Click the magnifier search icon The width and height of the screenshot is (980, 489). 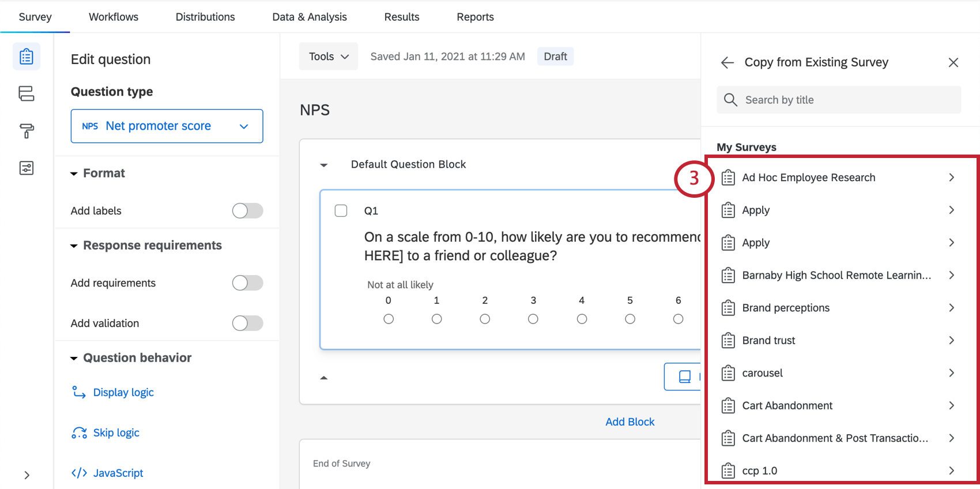pos(730,100)
